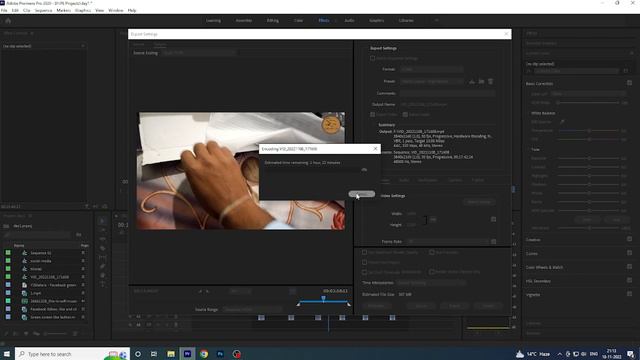Open the Source Range dropdown

(x=252, y=309)
